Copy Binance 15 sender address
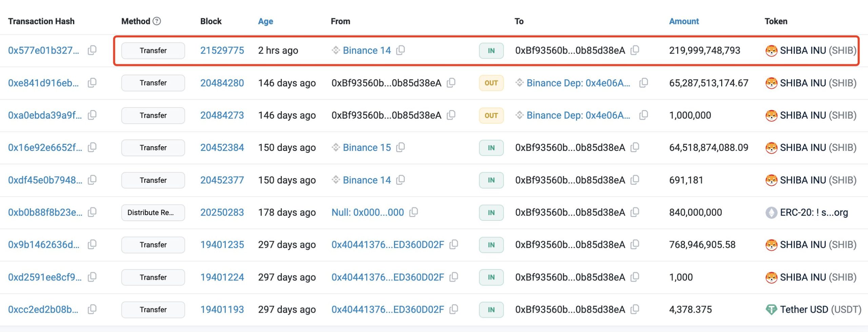The height and width of the screenshot is (332, 868). coord(400,148)
